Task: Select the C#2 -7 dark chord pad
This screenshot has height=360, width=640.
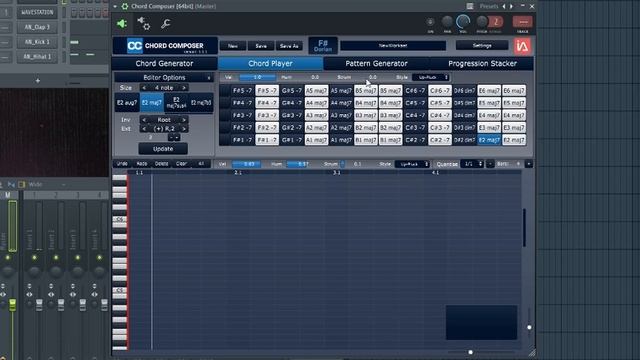Action: point(415,140)
